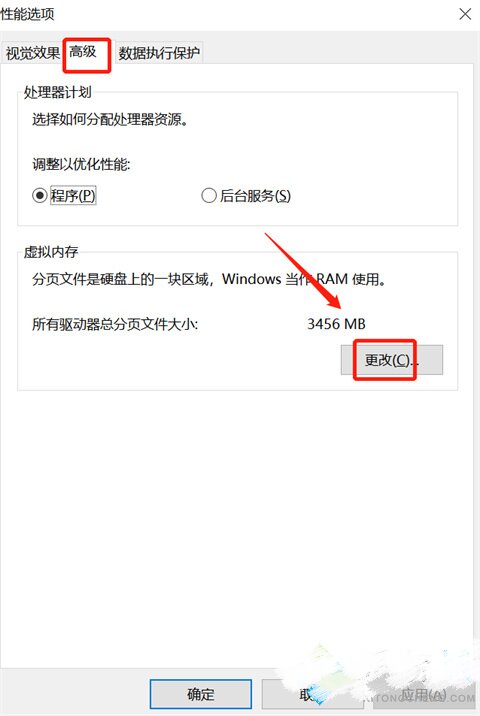
Task: Open the 数据执行保护 tab
Action: [x=159, y=53]
